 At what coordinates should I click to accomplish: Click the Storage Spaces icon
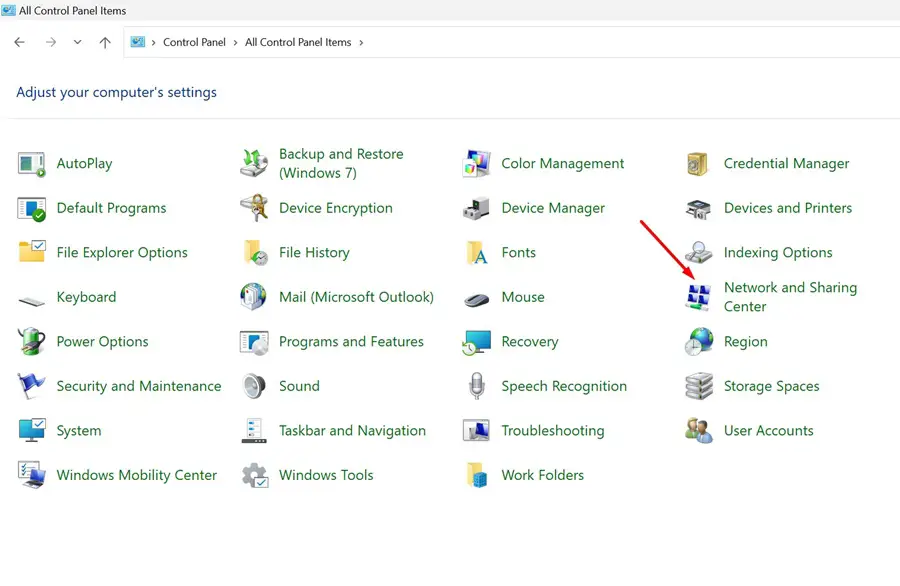(x=699, y=386)
